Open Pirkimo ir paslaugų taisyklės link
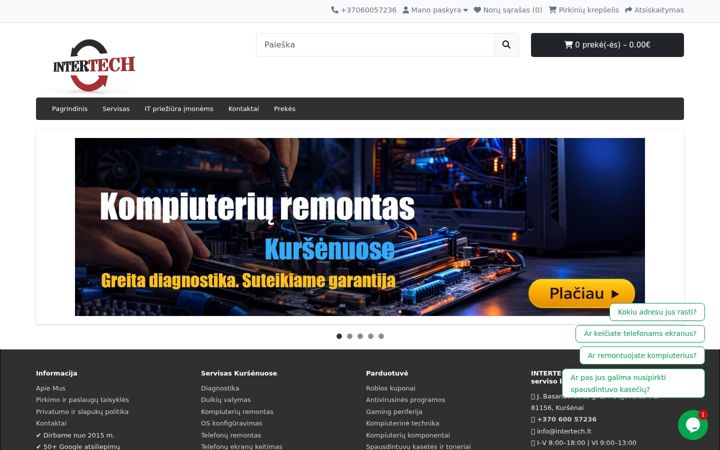The image size is (720, 450). point(82,400)
